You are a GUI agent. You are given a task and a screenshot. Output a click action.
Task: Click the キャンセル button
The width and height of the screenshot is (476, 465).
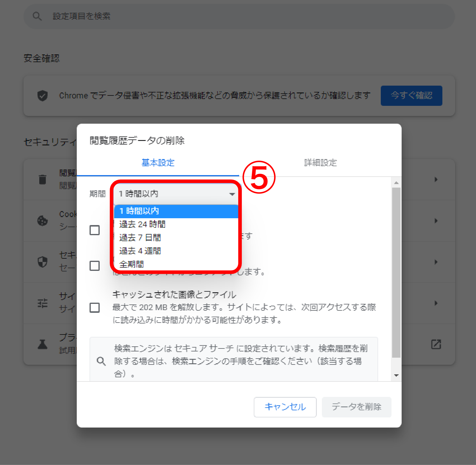pos(285,407)
